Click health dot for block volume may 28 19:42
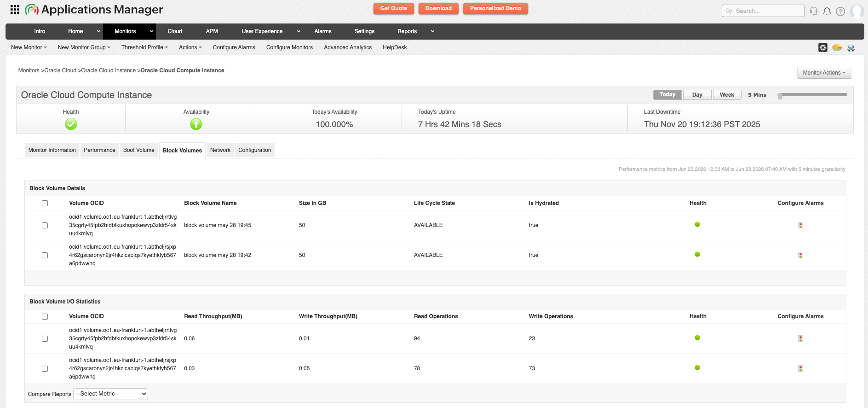Screen dimensions: 868x408 pyautogui.click(x=697, y=254)
